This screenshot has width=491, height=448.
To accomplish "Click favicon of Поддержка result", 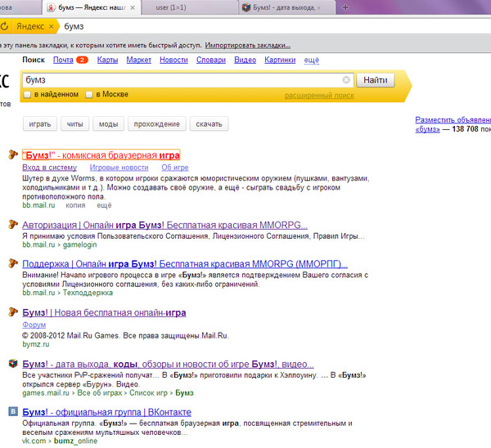I will pyautogui.click(x=13, y=263).
